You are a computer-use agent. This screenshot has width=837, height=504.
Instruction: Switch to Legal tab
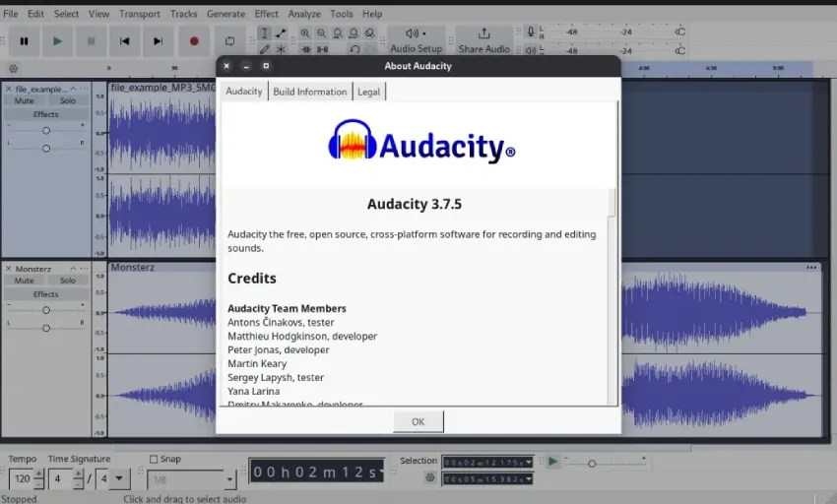(x=369, y=92)
